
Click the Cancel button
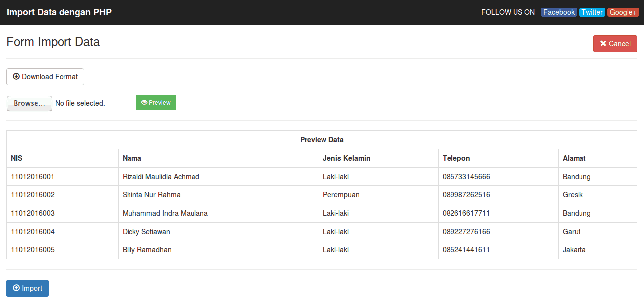(615, 44)
